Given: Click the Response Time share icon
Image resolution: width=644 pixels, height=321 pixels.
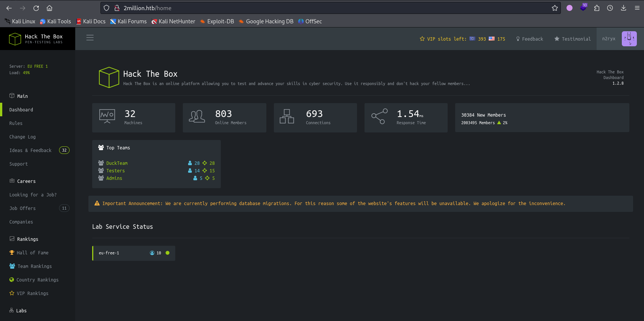Looking at the screenshot, I should [379, 116].
